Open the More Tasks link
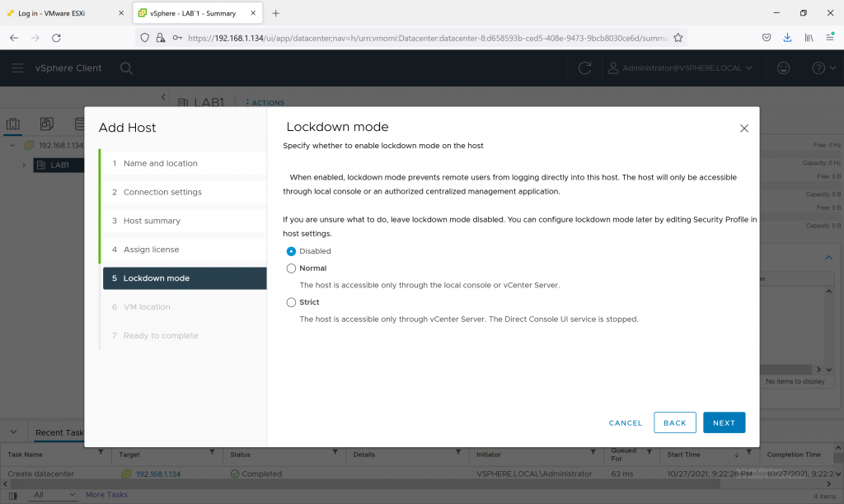 click(106, 494)
